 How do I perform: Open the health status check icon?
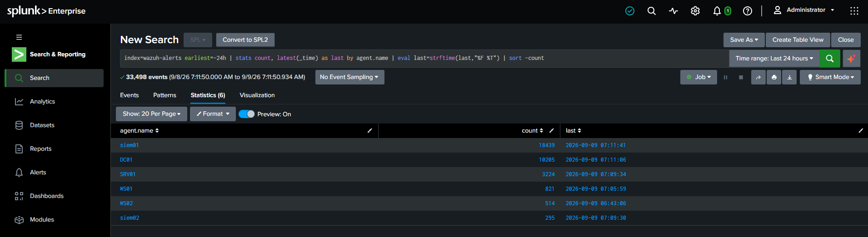(x=630, y=11)
